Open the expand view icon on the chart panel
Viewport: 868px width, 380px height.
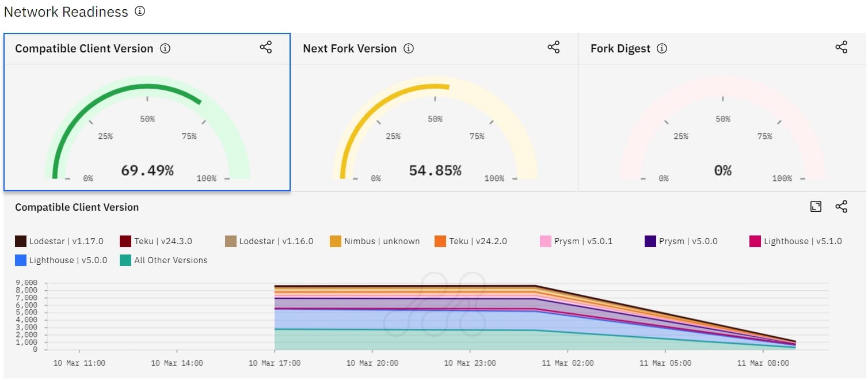816,206
